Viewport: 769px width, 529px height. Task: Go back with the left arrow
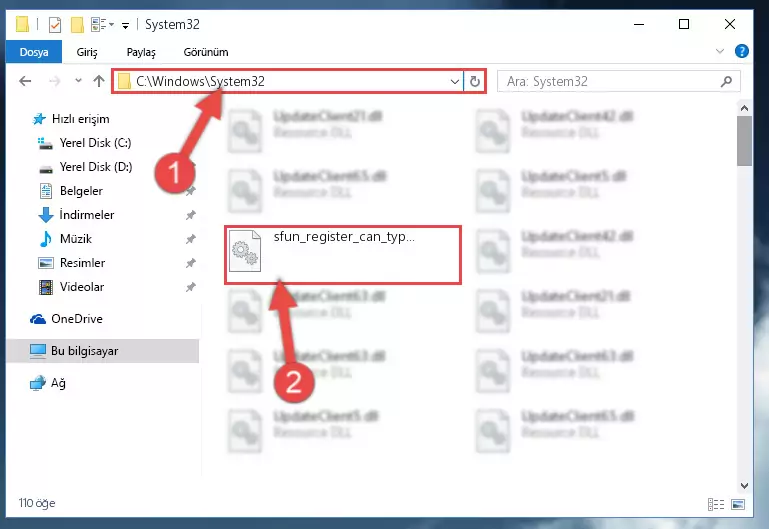point(25,81)
